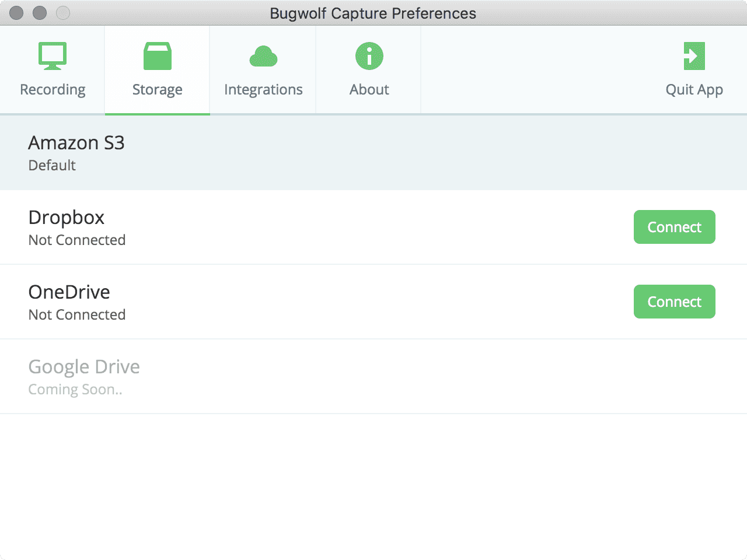This screenshot has height=560, width=747.
Task: Click the Bugwolf Capture Preferences window title
Action: pos(373,13)
